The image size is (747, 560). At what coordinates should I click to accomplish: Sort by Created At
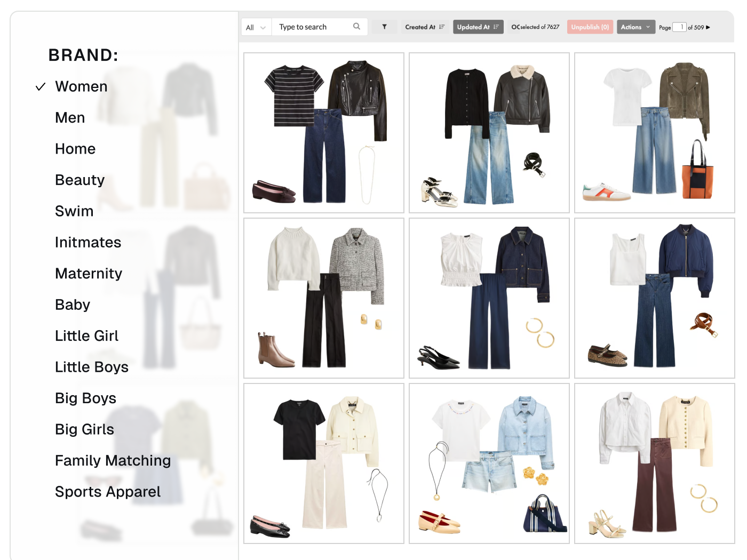(x=425, y=27)
